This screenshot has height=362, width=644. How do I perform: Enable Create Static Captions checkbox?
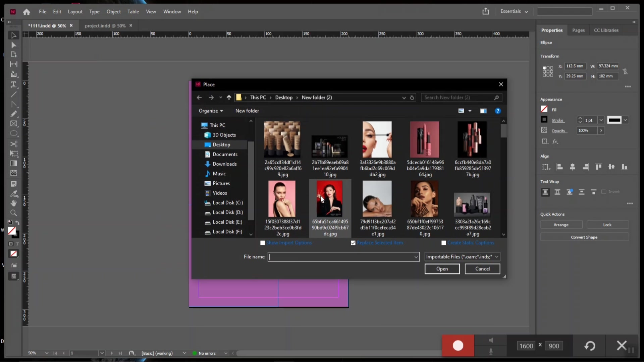[444, 243]
